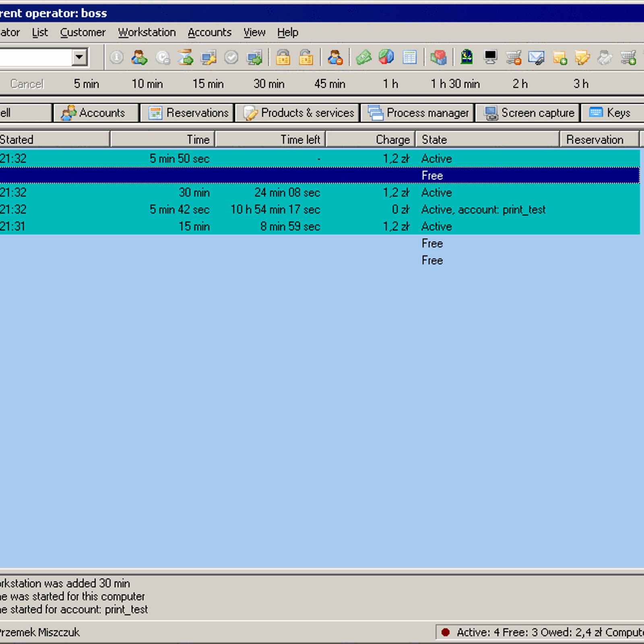Open the Help menu
The width and height of the screenshot is (644, 644).
coord(288,32)
